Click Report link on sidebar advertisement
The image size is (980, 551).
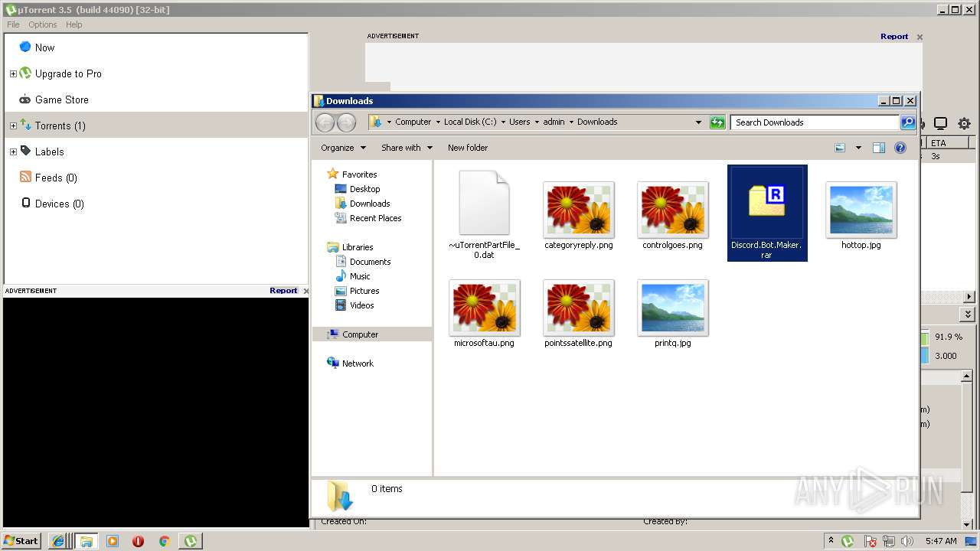[283, 291]
